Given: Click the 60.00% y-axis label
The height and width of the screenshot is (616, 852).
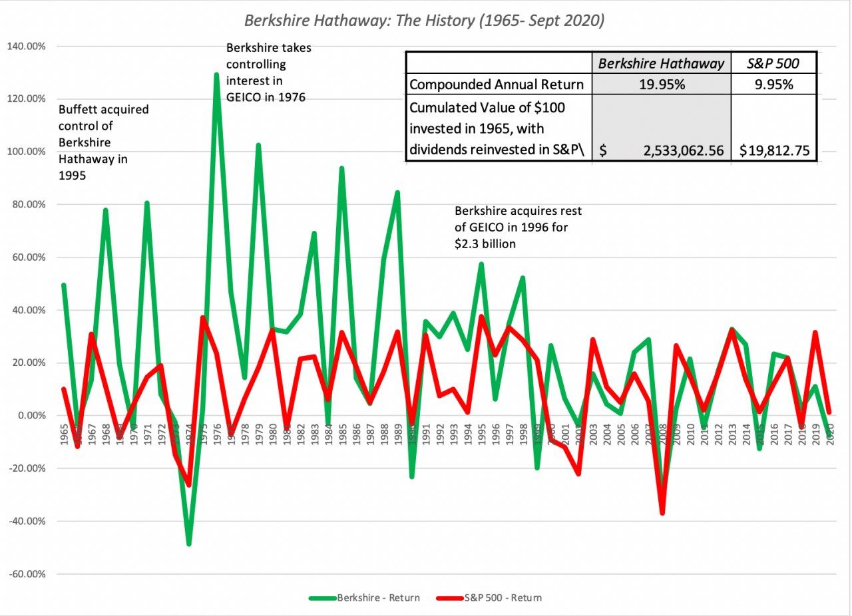Looking at the screenshot, I should [x=29, y=257].
